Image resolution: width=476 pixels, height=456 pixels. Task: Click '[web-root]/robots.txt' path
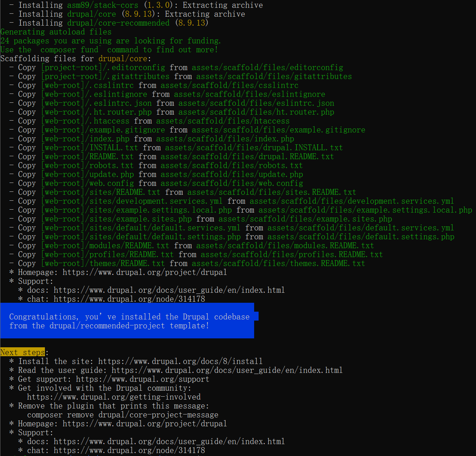point(87,165)
